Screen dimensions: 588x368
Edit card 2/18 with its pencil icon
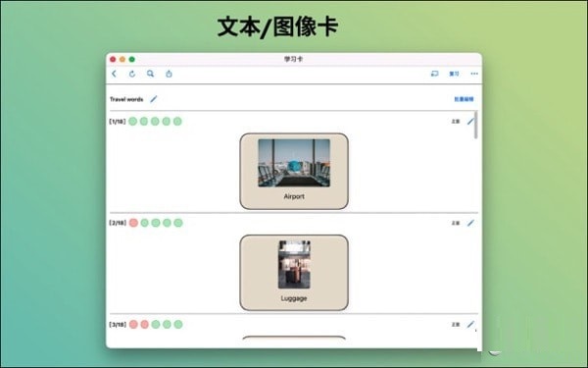point(470,223)
